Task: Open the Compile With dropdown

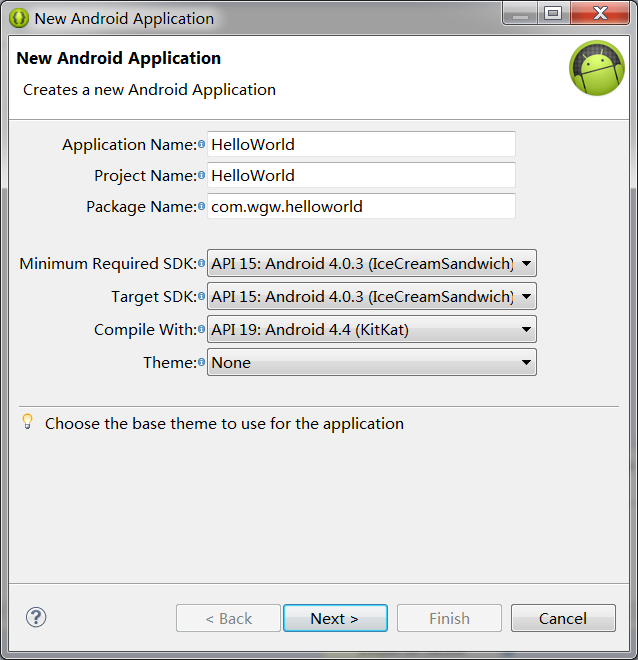Action: point(372,329)
